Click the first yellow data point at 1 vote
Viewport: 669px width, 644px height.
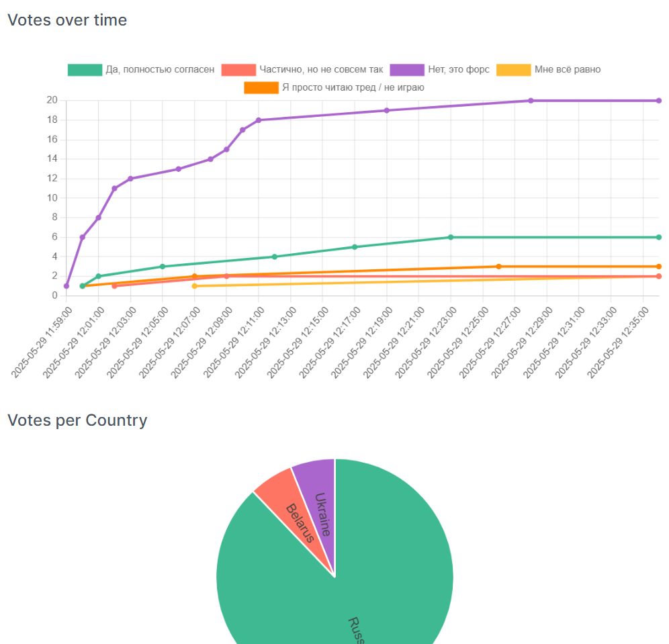click(x=195, y=286)
